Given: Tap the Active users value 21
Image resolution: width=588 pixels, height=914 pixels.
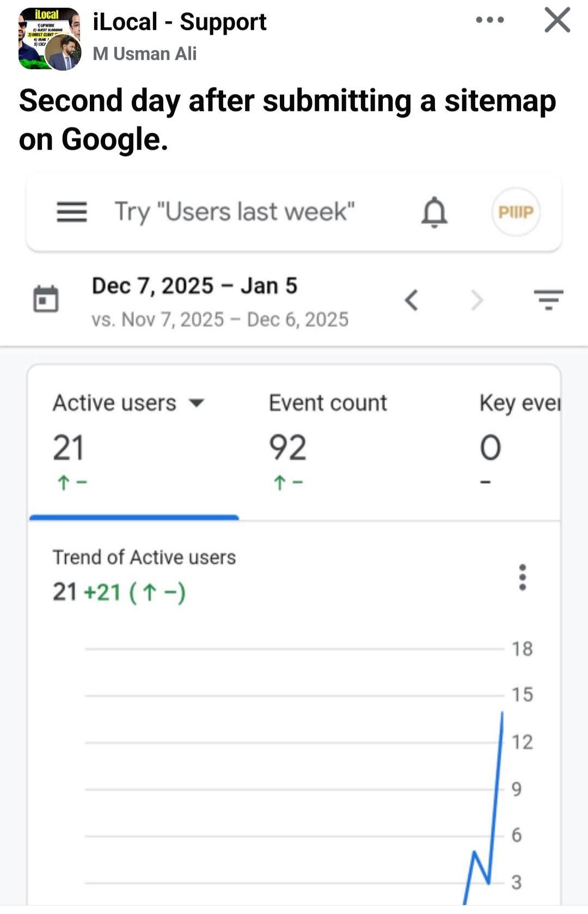Looking at the screenshot, I should (69, 447).
